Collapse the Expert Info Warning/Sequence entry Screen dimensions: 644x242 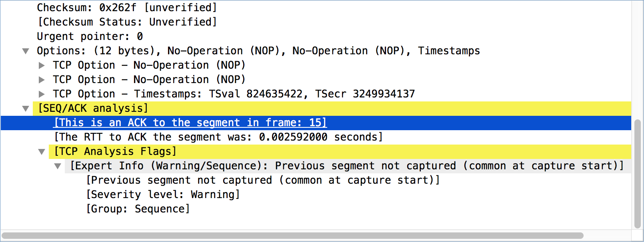[x=58, y=166]
